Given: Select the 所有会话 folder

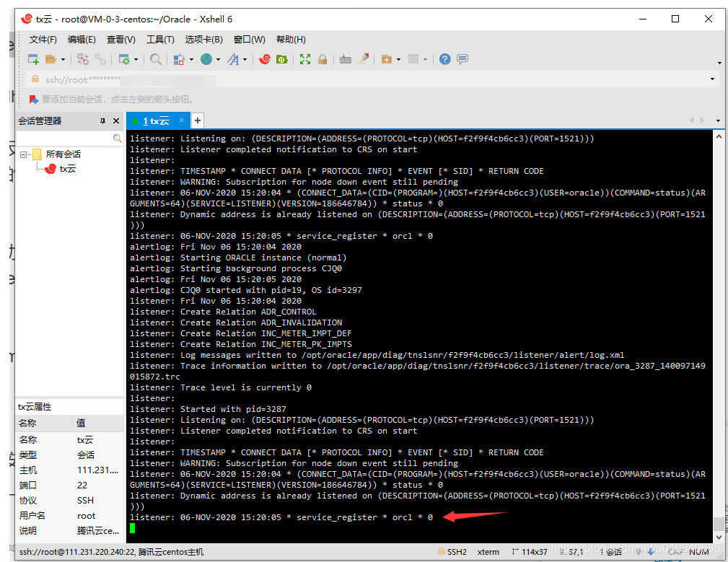Looking at the screenshot, I should pos(63,154).
